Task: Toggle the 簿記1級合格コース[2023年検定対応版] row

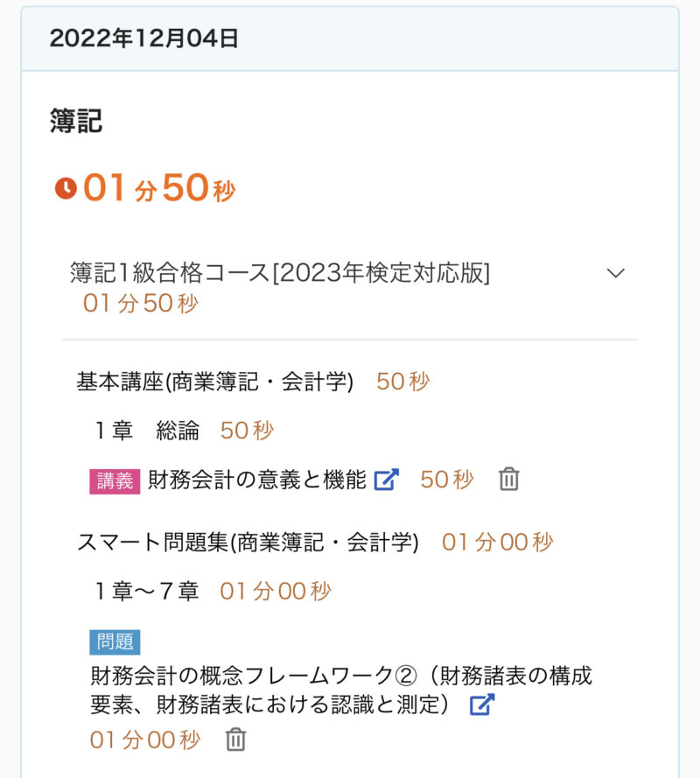Action: (280, 273)
